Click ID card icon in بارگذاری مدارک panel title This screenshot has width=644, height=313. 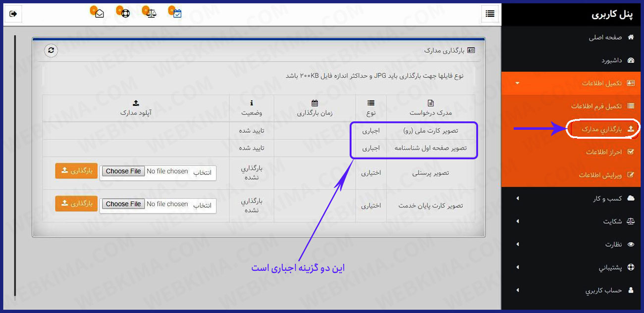(471, 51)
